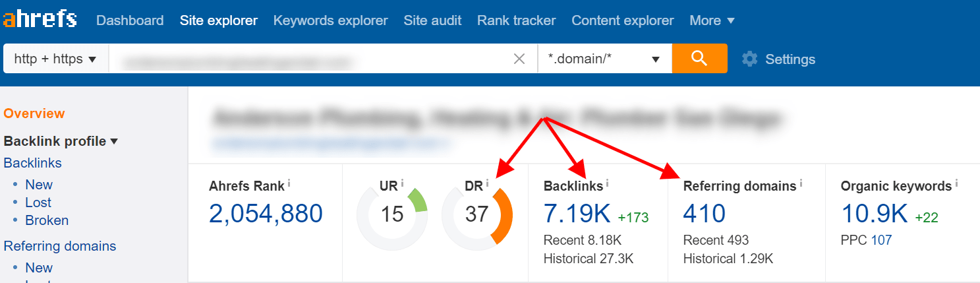Open Backlinks in the sidebar
This screenshot has height=283, width=980.
pos(33,163)
